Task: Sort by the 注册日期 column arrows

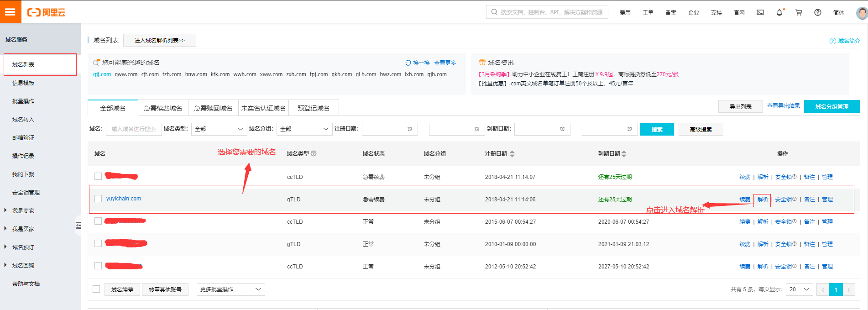Action: coord(512,154)
